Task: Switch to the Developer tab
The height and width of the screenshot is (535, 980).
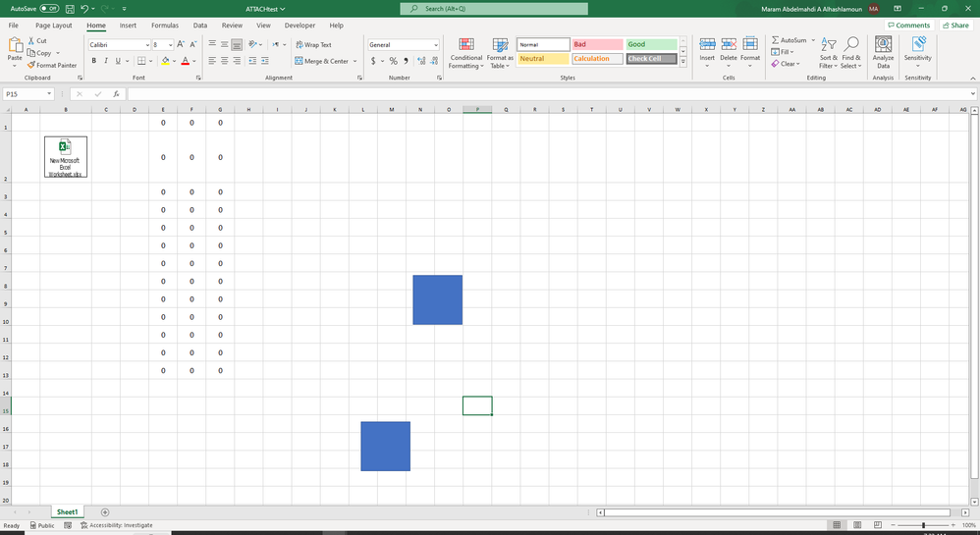Action: tap(300, 26)
